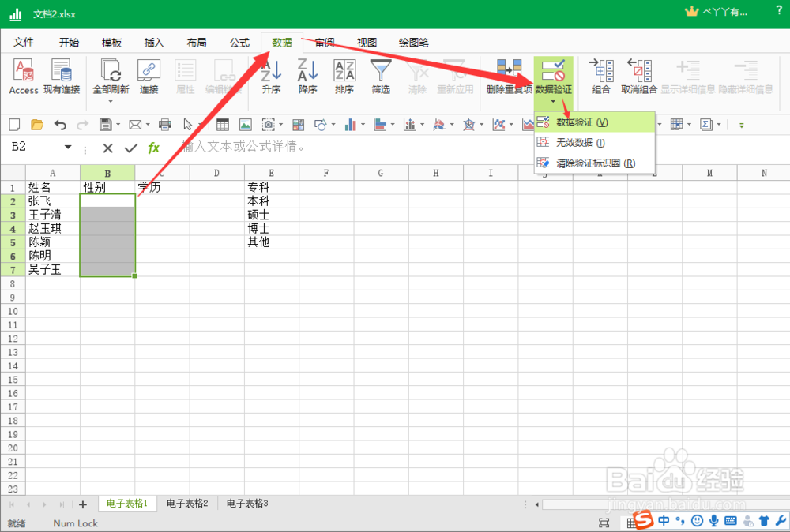790x532 pixels.
Task: Open custom sort 排序 dialog icon
Action: (344, 70)
